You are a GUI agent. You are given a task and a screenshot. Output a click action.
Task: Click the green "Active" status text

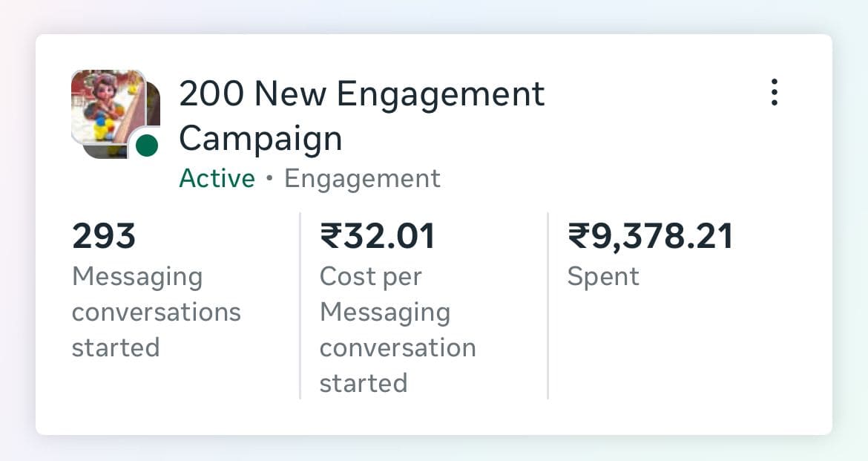pyautogui.click(x=217, y=179)
